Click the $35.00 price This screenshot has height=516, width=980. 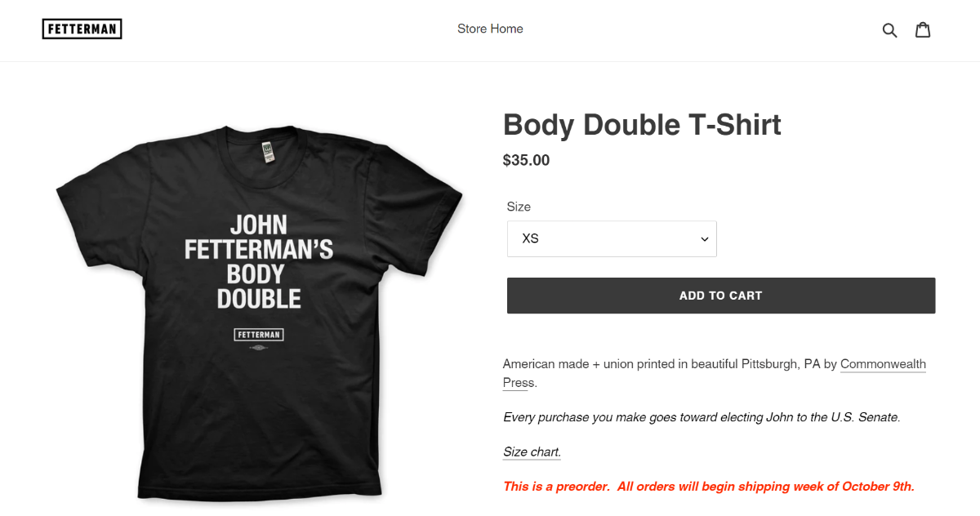tap(526, 160)
